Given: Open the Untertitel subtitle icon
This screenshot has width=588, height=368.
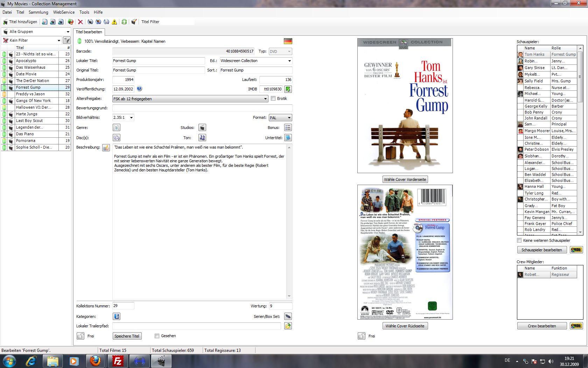Looking at the screenshot, I should (x=288, y=138).
